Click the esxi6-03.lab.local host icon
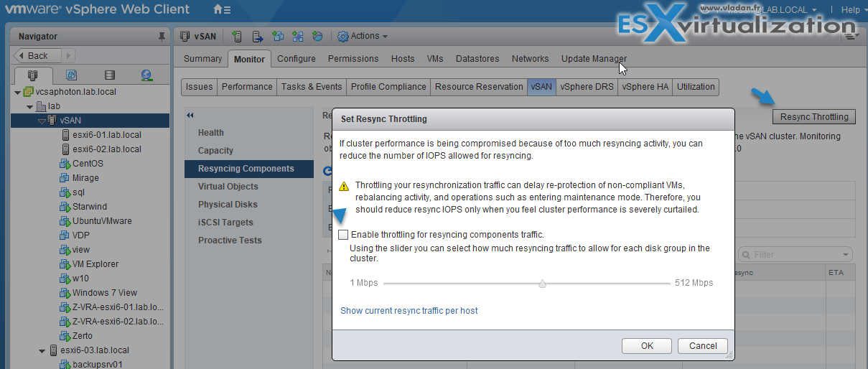The width and height of the screenshot is (868, 369). (54, 350)
